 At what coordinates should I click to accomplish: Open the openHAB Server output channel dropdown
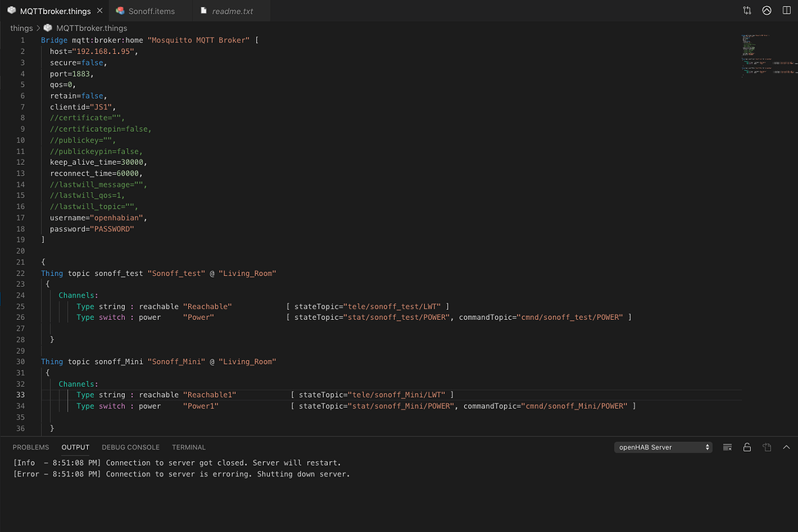(x=662, y=446)
